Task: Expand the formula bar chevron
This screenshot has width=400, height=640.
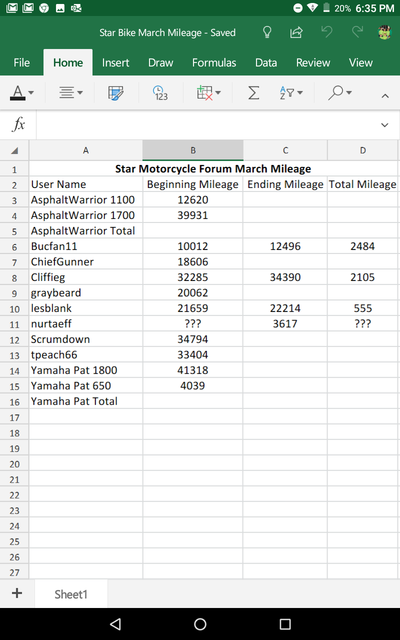Action: pos(384,125)
